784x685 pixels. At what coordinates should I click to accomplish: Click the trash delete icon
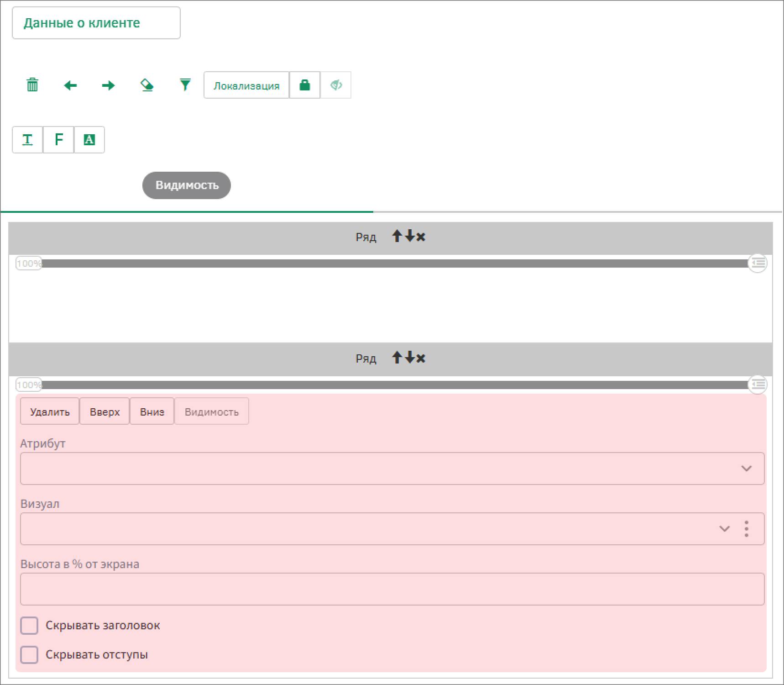point(32,85)
